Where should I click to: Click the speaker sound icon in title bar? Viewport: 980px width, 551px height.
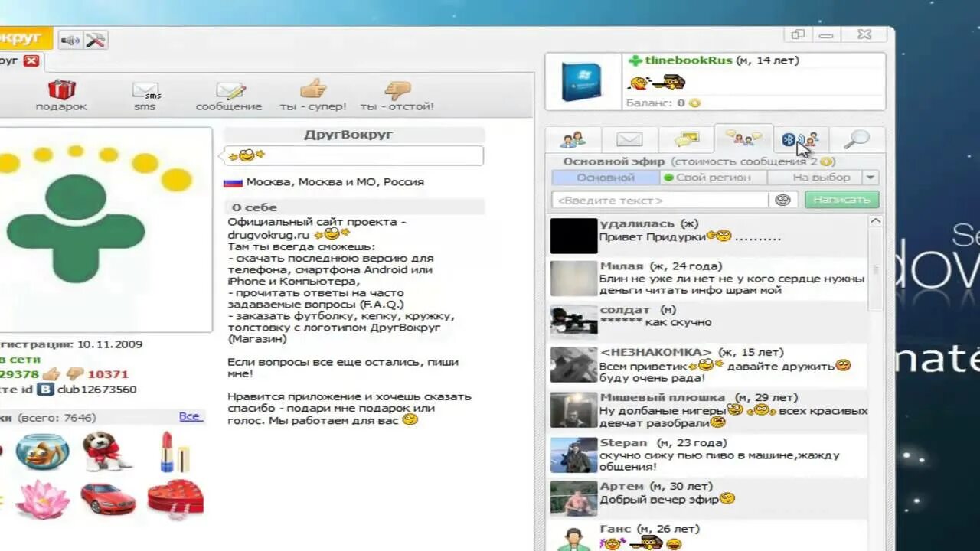click(70, 40)
